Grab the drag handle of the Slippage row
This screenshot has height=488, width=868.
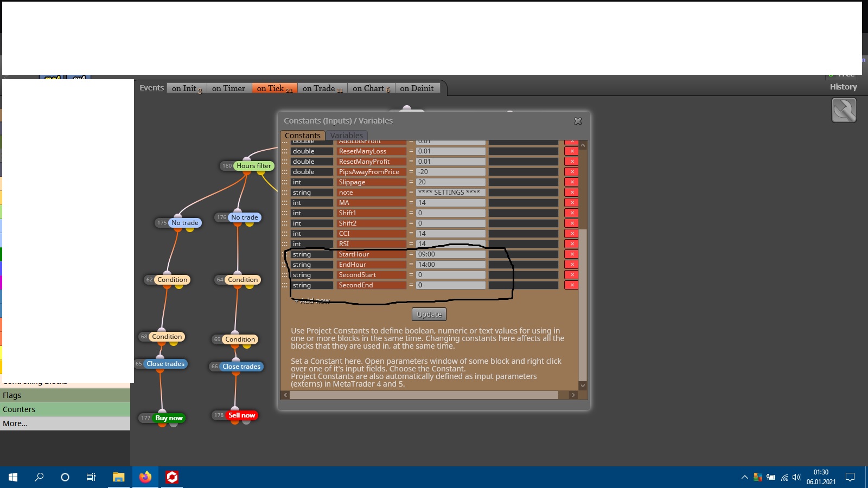point(285,182)
